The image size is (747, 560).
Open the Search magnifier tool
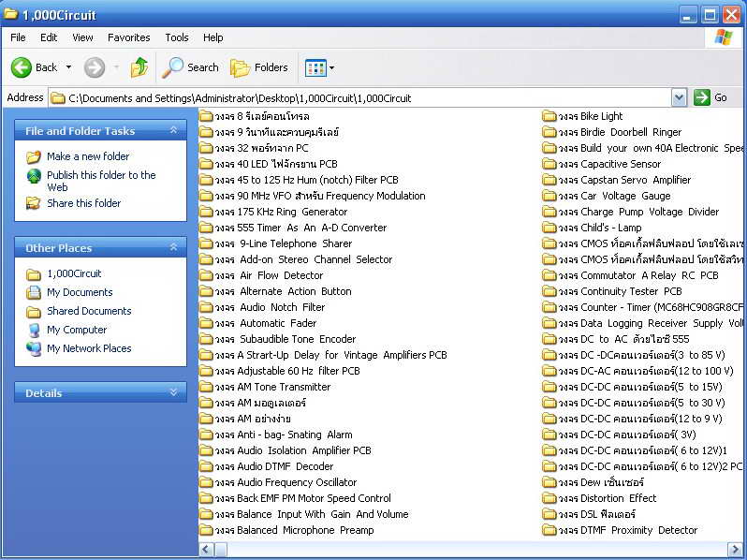pyautogui.click(x=190, y=67)
